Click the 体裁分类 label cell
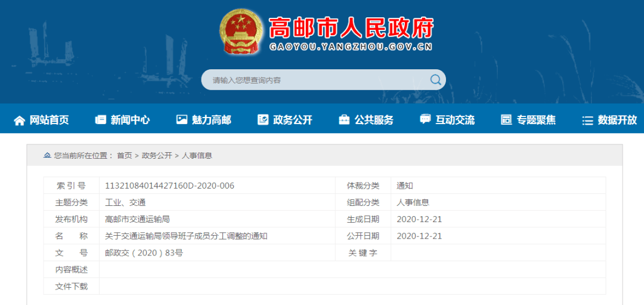Screen dimensions: 644x305 (x=363, y=186)
